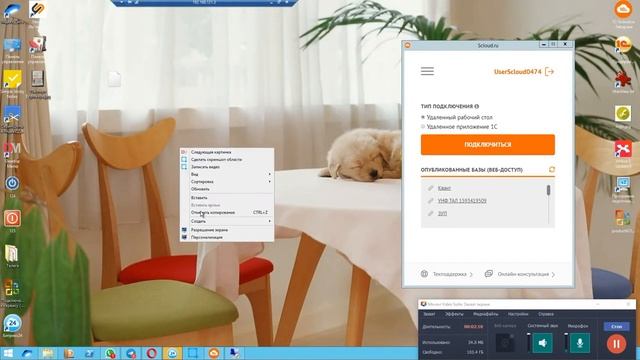Open the Битрикс24 desktop icon
The height and width of the screenshot is (360, 640).
[x=12, y=325]
